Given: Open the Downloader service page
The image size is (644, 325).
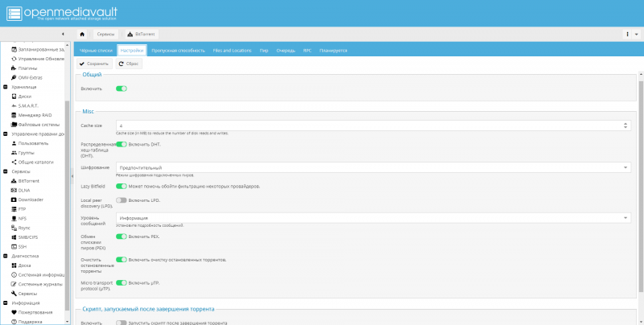Looking at the screenshot, I should 27,200.
